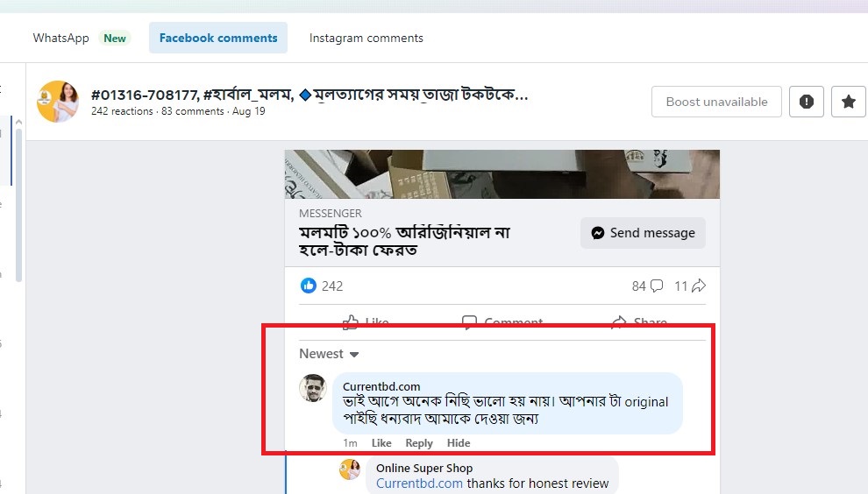This screenshot has width=868, height=494.
Task: Click the exclamation report icon button
Action: (x=807, y=102)
